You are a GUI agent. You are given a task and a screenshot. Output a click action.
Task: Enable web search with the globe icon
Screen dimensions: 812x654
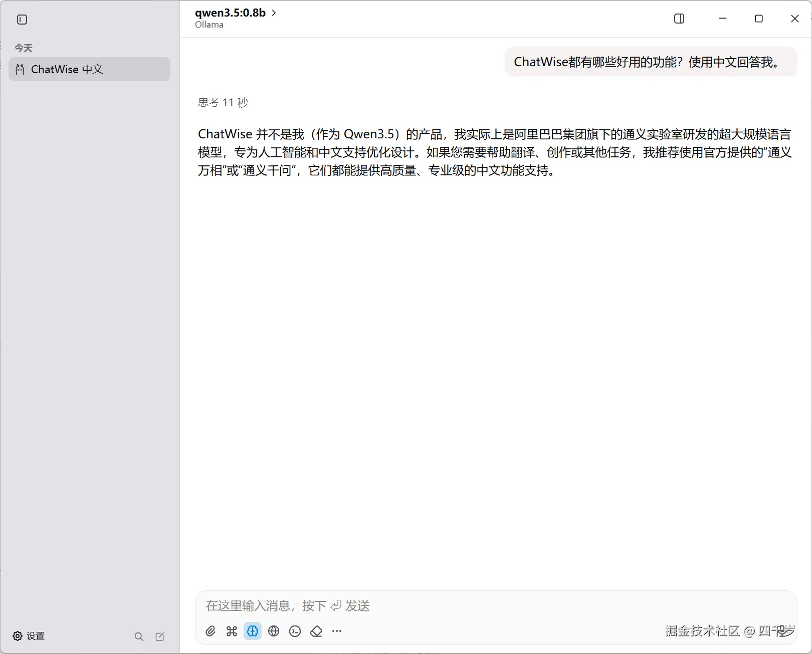(x=274, y=631)
